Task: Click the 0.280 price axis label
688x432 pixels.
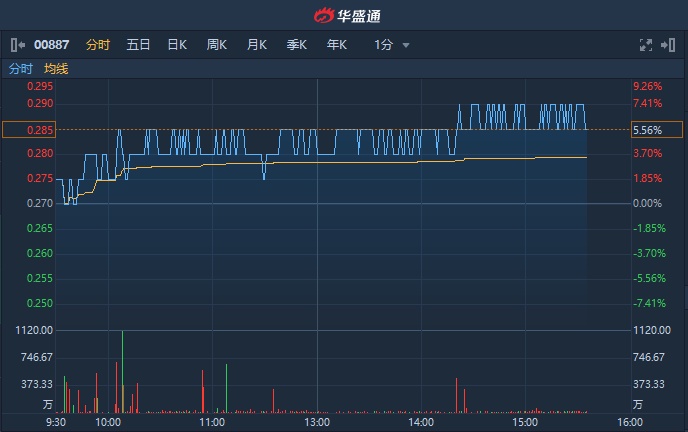Action: (x=40, y=154)
